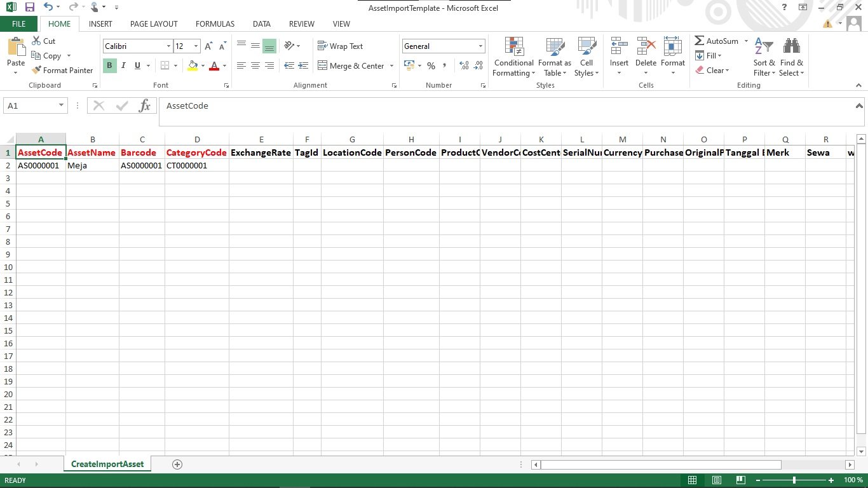This screenshot has width=868, height=488.
Task: Expand the General number format dropdown
Action: tap(480, 46)
